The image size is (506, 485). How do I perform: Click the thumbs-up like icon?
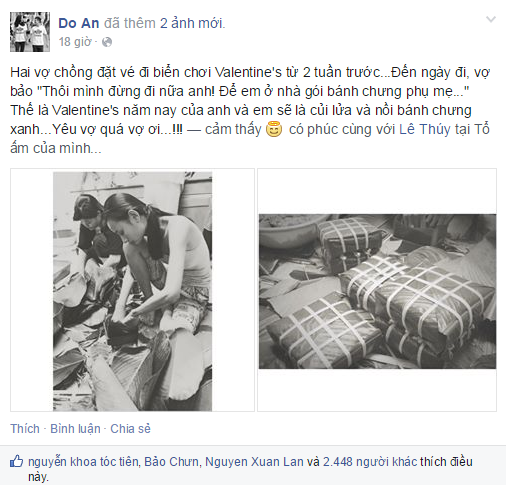pyautogui.click(x=16, y=462)
